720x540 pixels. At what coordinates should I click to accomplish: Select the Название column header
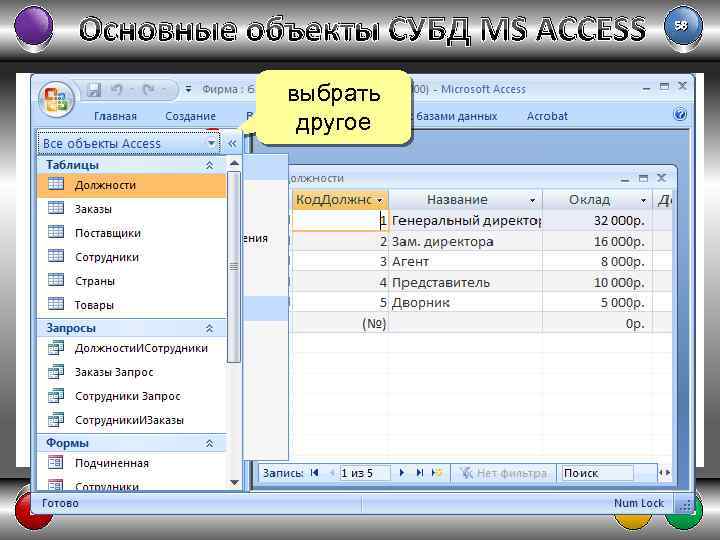point(465,200)
